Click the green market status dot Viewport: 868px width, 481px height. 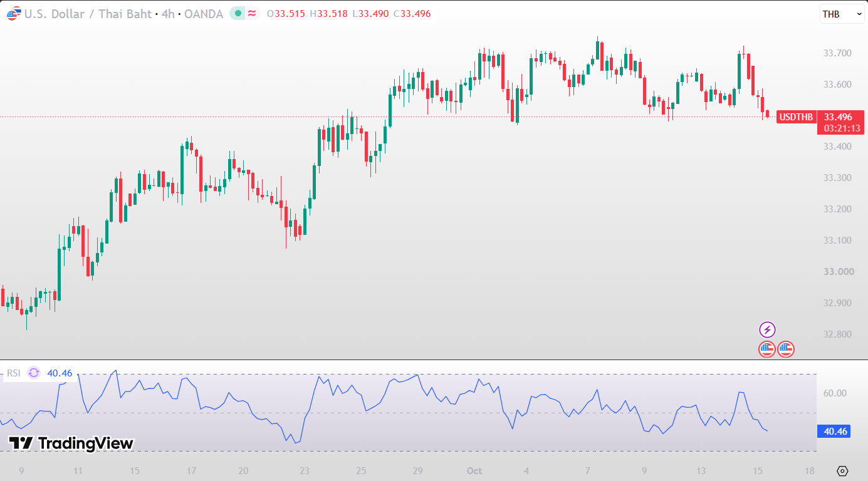[x=238, y=13]
